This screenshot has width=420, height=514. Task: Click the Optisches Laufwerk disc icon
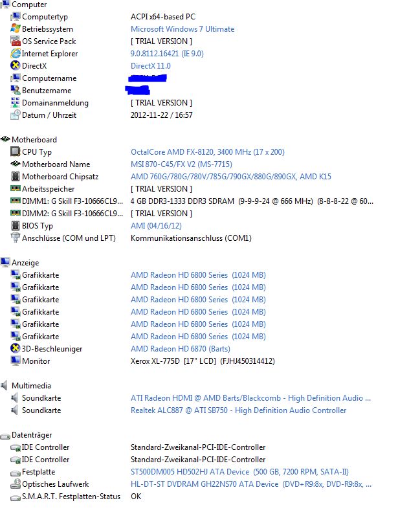click(x=15, y=484)
